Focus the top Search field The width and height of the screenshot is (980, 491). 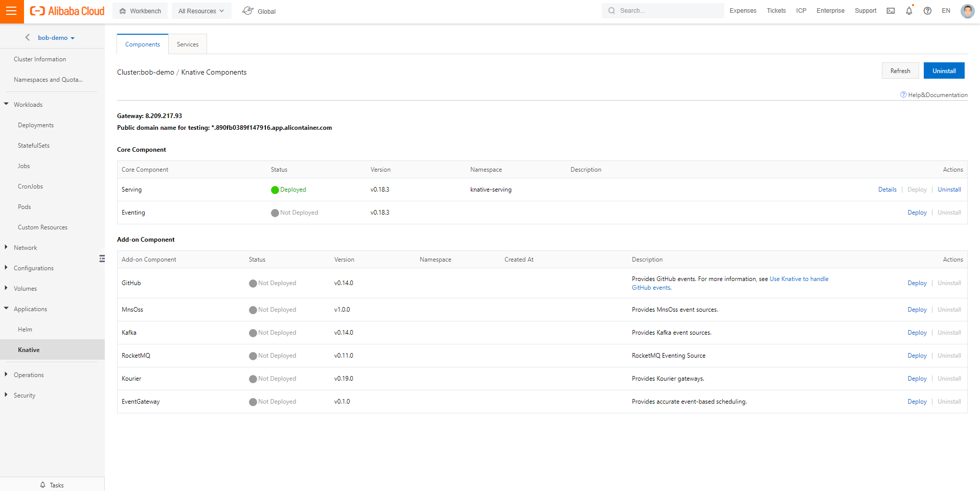(x=663, y=11)
